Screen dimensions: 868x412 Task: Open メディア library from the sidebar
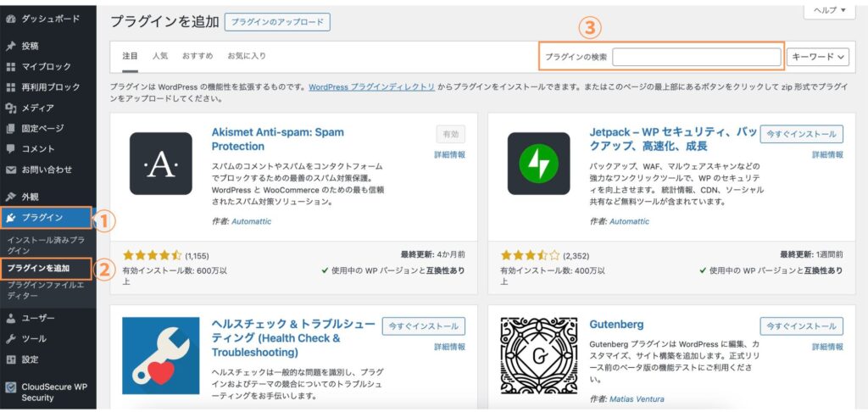tap(37, 108)
